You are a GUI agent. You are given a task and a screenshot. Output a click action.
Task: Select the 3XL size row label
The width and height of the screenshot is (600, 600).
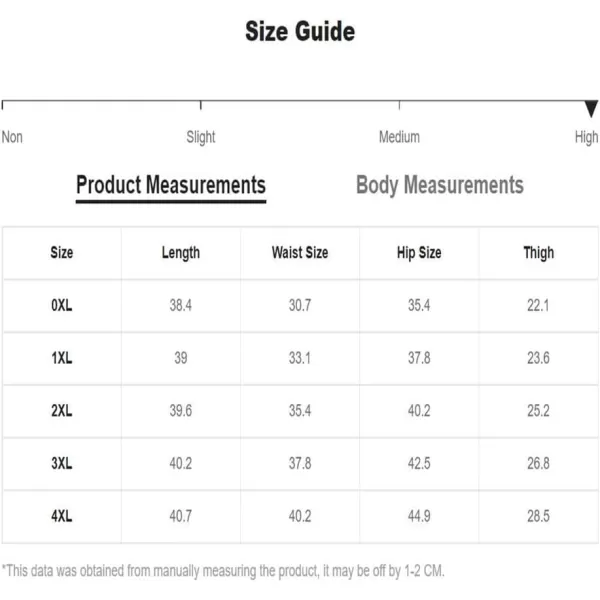point(62,463)
